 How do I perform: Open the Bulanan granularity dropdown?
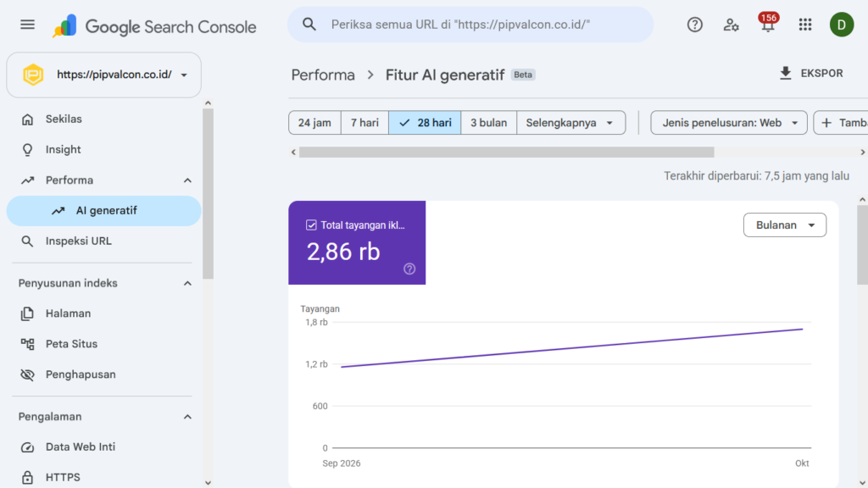784,225
